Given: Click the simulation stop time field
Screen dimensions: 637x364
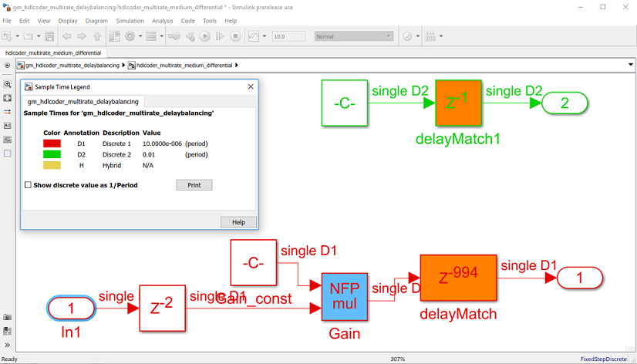Looking at the screenshot, I should tap(288, 36).
